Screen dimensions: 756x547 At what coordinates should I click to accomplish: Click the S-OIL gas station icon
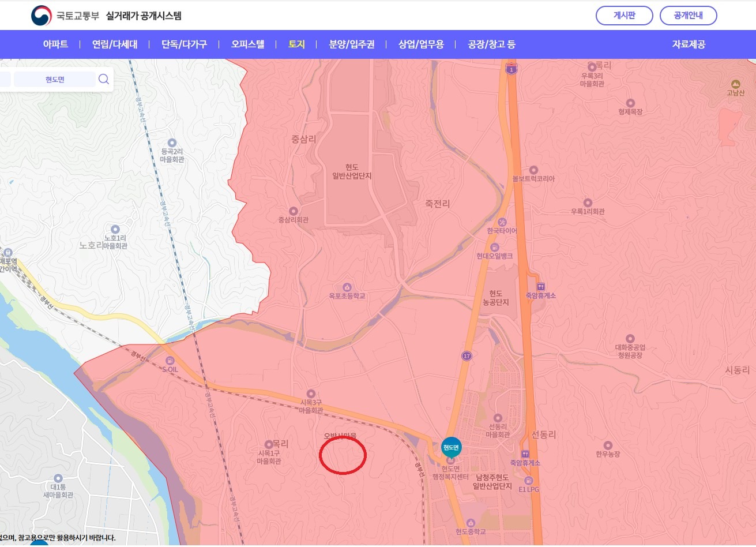coord(170,361)
